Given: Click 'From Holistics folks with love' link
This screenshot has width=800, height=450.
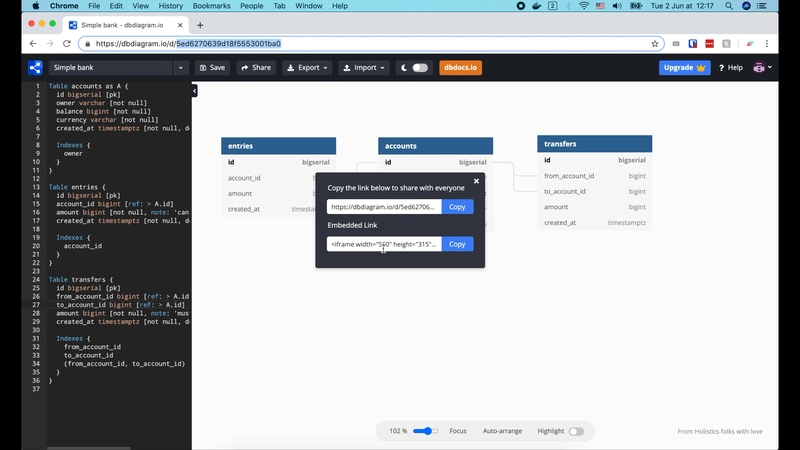Looking at the screenshot, I should [720, 431].
